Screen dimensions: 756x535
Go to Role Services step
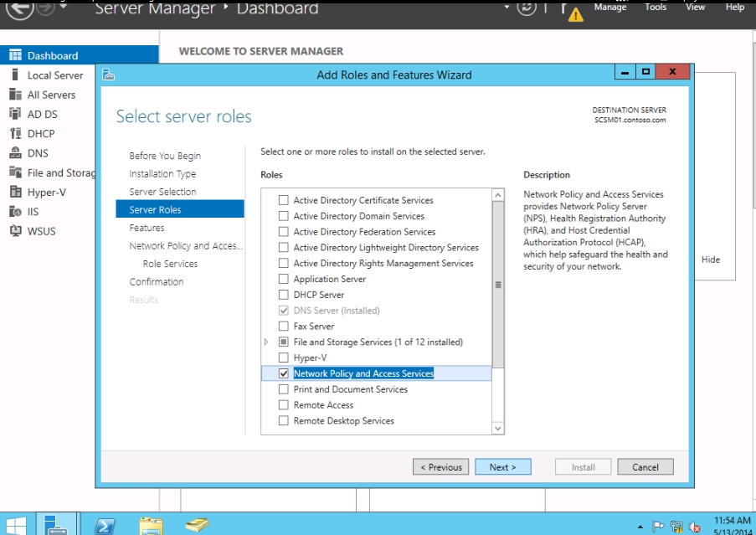coord(170,264)
